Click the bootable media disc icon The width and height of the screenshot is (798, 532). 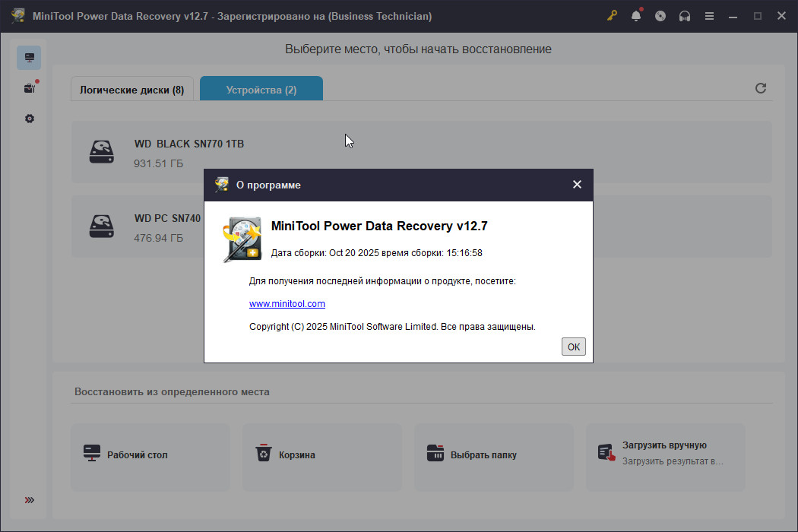click(x=660, y=16)
